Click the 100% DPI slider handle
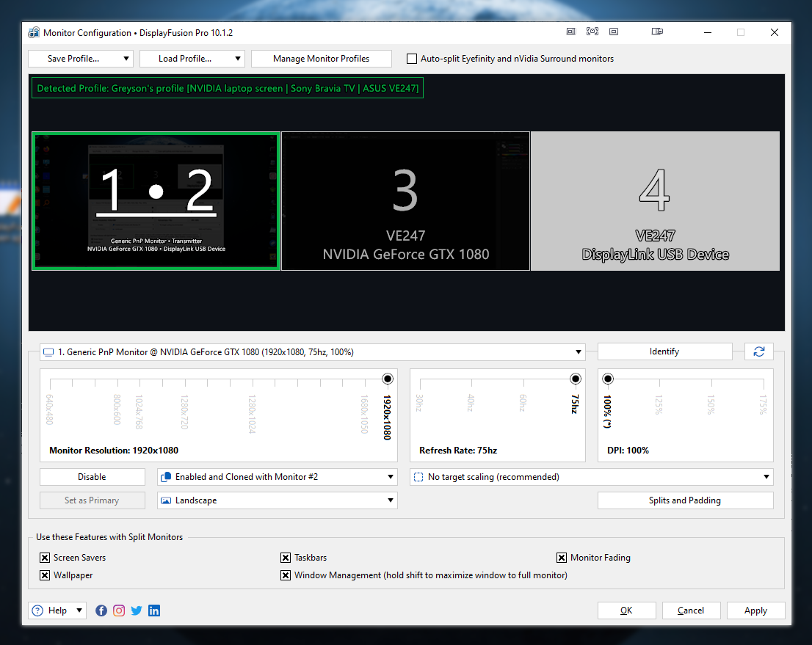Screen dimensions: 812x645 [x=608, y=379]
